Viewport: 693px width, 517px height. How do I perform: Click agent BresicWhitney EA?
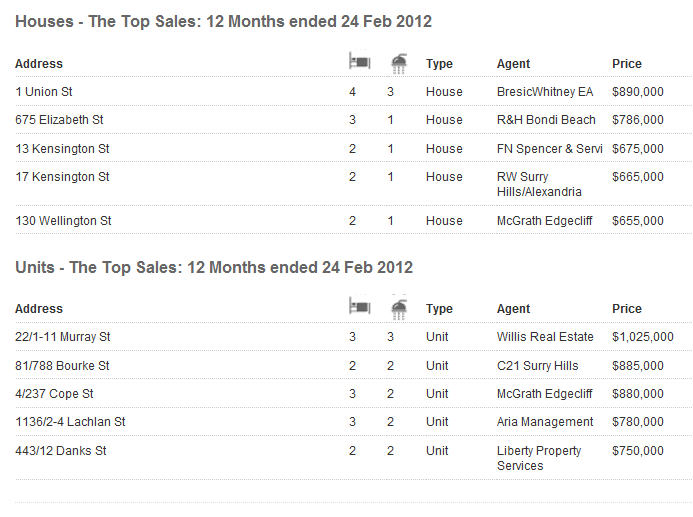tap(545, 92)
